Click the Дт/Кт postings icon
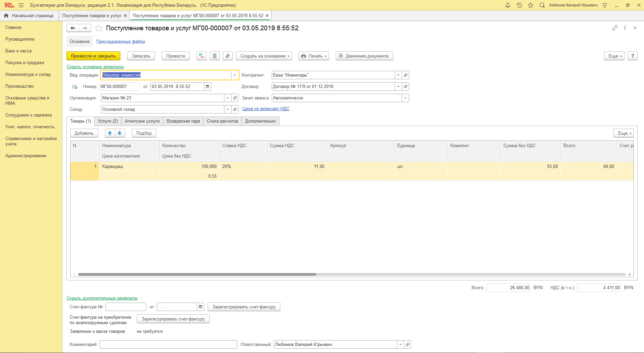 point(201,56)
